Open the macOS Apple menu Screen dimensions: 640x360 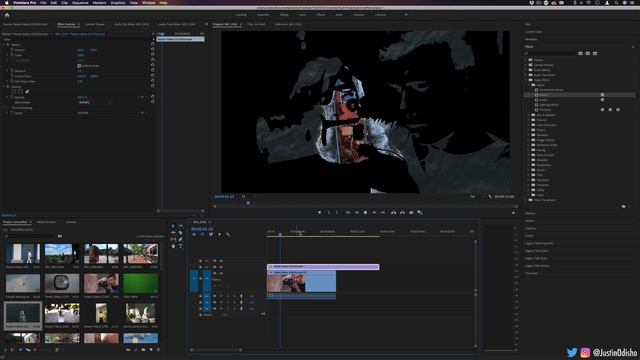7,2
